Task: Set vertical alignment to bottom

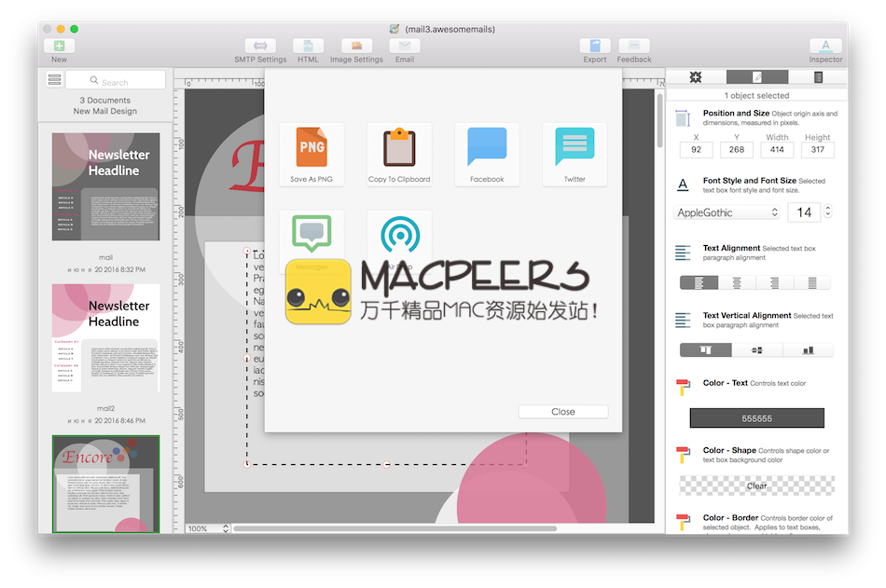Action: (808, 350)
